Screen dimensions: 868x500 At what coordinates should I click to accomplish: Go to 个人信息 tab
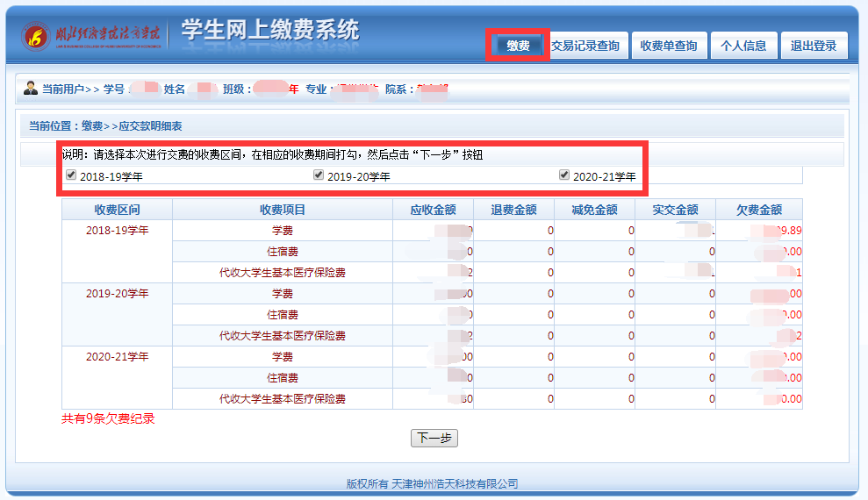(743, 46)
